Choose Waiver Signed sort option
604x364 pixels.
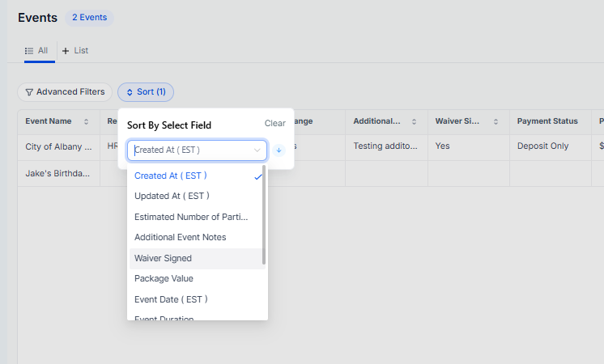163,258
